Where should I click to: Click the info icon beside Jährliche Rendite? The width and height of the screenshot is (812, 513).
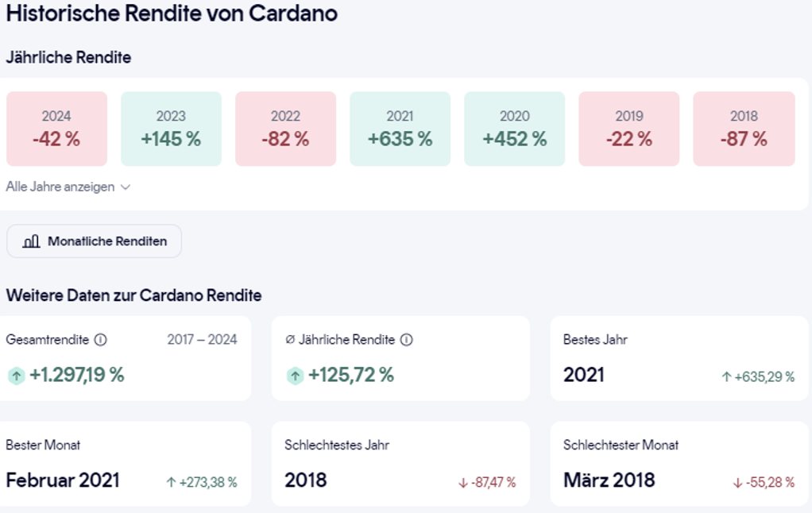pos(406,340)
